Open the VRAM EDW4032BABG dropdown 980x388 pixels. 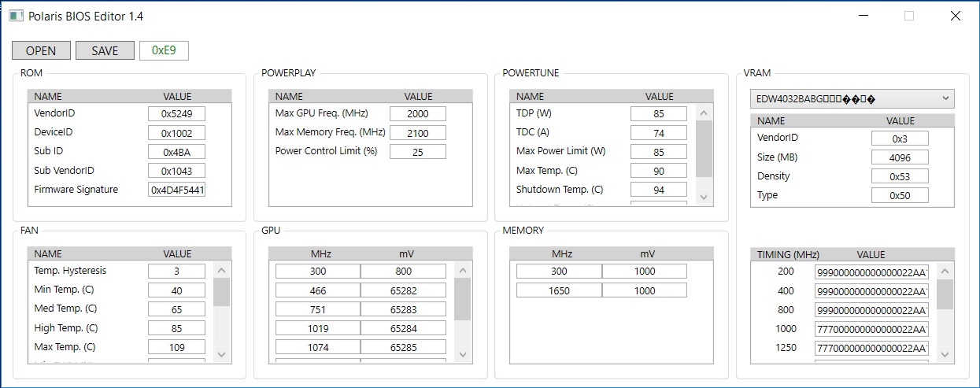click(852, 99)
